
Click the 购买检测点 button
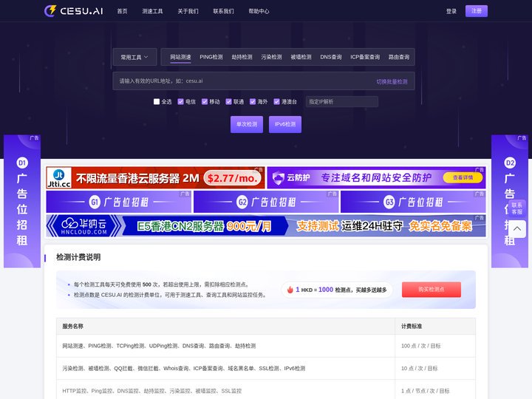[432, 290]
